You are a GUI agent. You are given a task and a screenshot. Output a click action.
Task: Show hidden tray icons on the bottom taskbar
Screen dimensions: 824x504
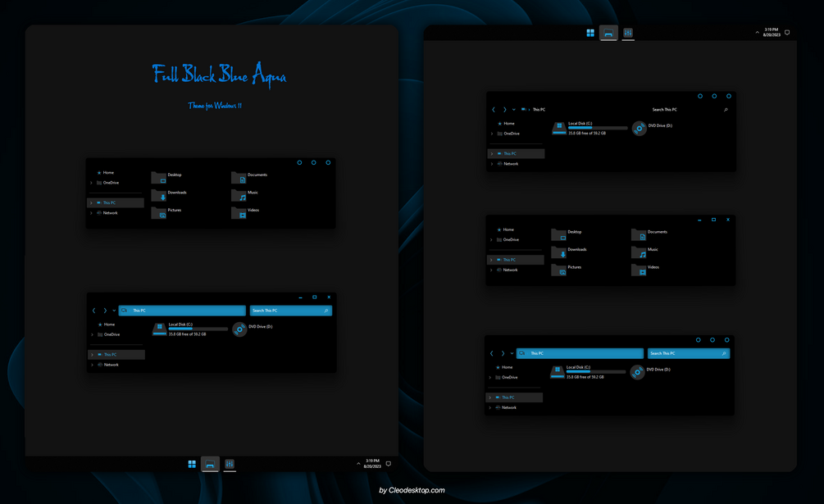click(358, 464)
